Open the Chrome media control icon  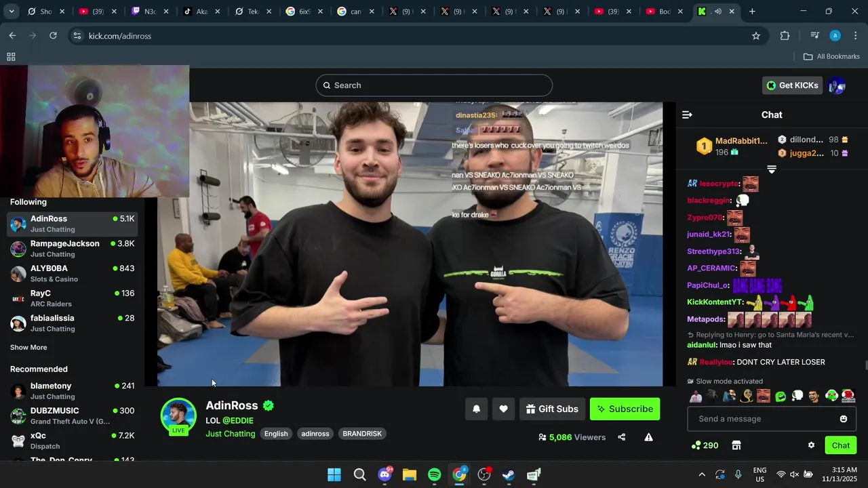point(814,36)
